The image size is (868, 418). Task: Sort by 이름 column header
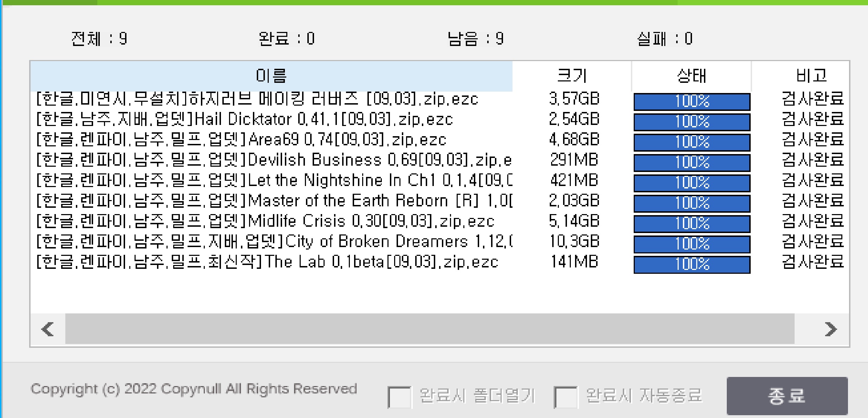271,76
